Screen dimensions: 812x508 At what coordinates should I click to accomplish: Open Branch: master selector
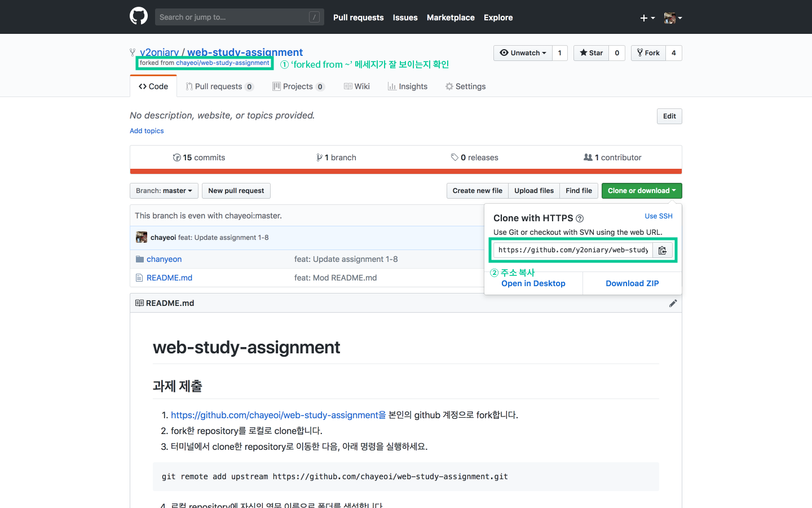164,191
